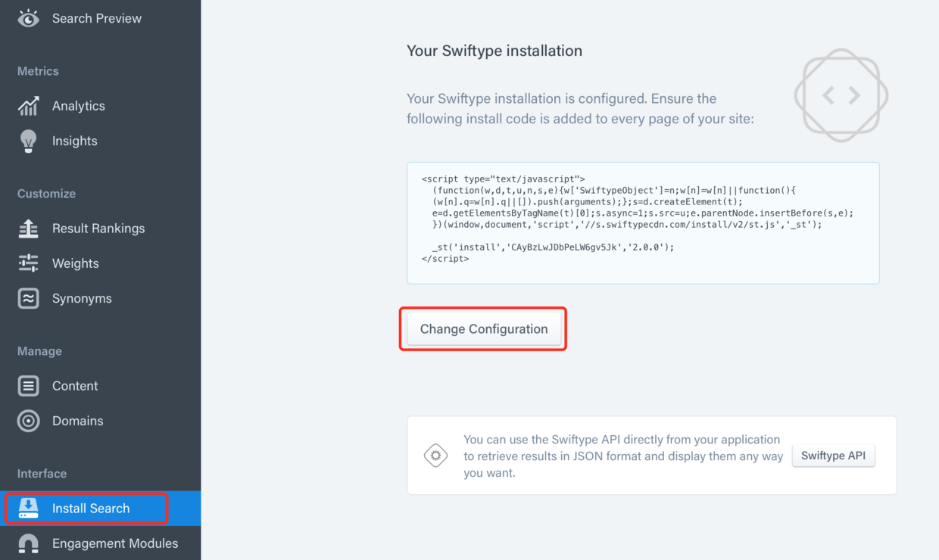The width and height of the screenshot is (939, 560).
Task: Click the Content document icon
Action: point(27,385)
